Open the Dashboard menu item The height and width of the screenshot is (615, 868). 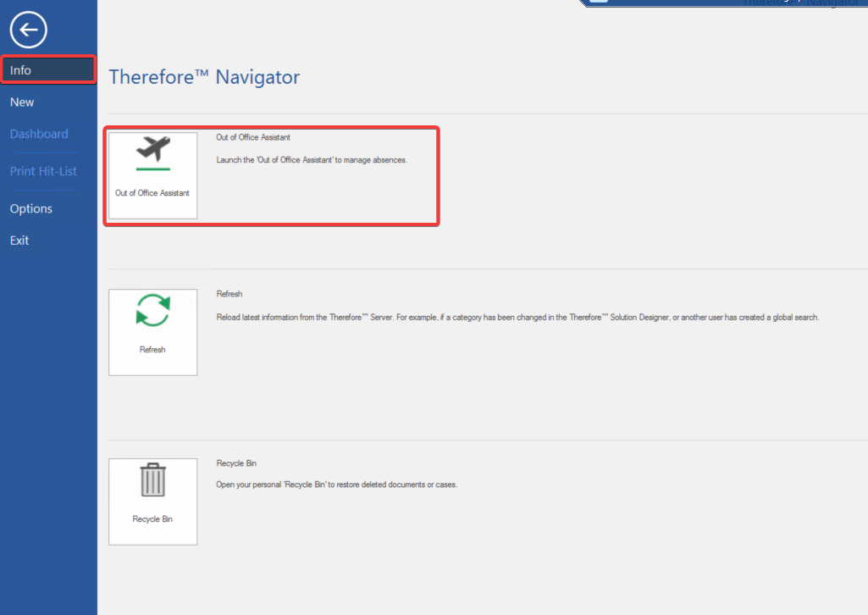(39, 134)
